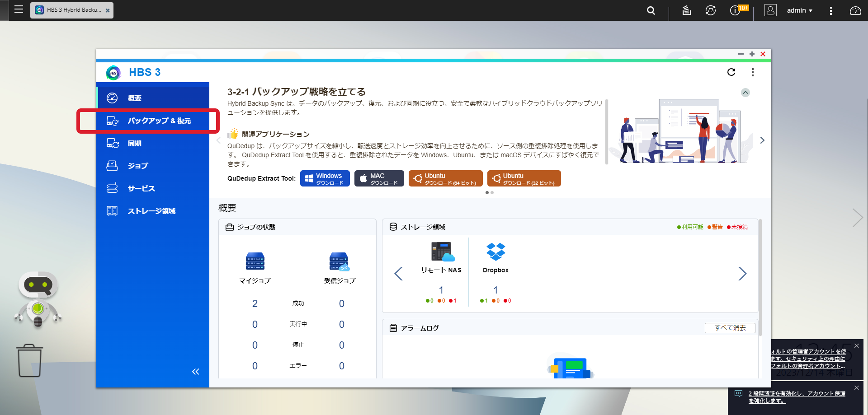Open the ジョブ jobs sidebar item

[x=153, y=166]
